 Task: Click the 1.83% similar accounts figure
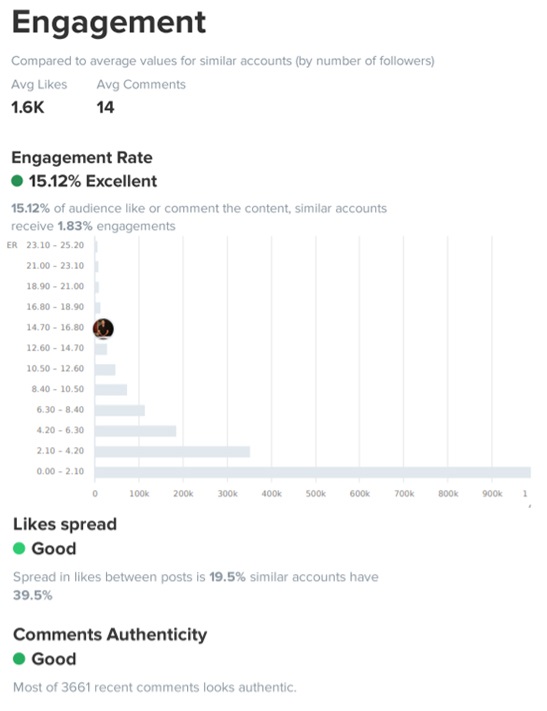tap(75, 226)
